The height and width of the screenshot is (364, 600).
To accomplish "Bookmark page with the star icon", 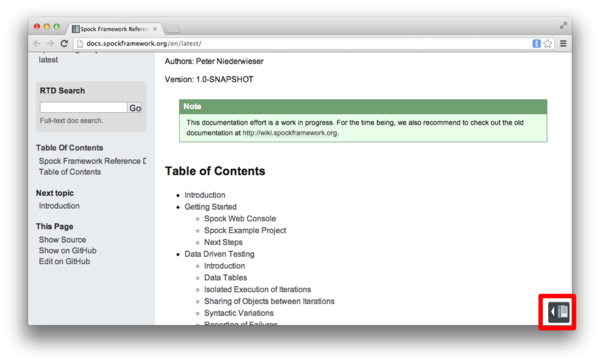I will coord(548,44).
